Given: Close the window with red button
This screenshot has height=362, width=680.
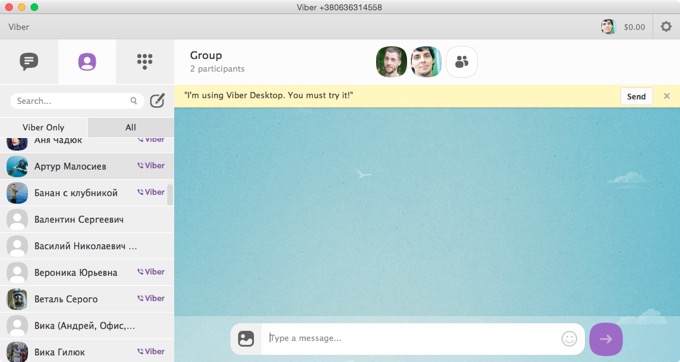Looking at the screenshot, I should point(9,7).
